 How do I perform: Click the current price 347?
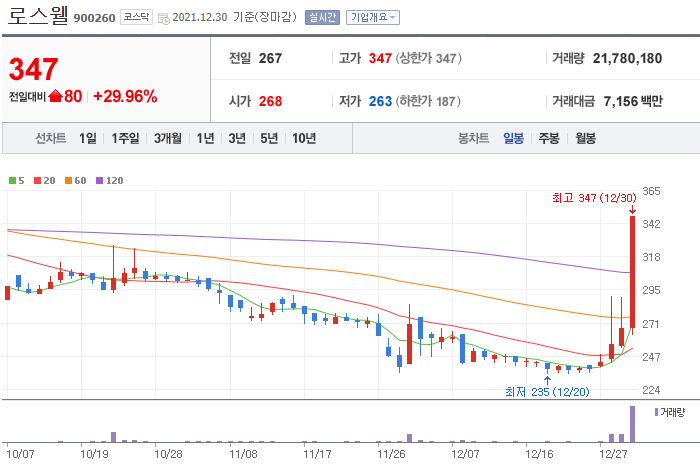click(x=33, y=70)
